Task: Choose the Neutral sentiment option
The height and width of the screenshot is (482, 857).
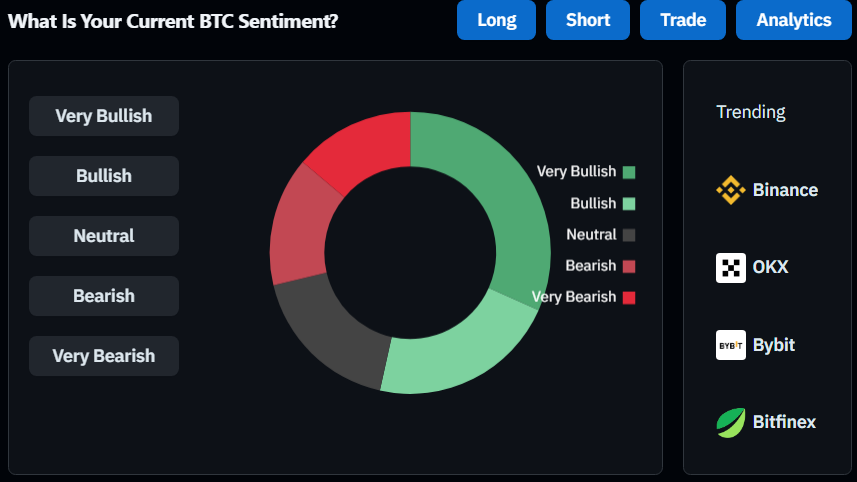Action: click(x=104, y=236)
